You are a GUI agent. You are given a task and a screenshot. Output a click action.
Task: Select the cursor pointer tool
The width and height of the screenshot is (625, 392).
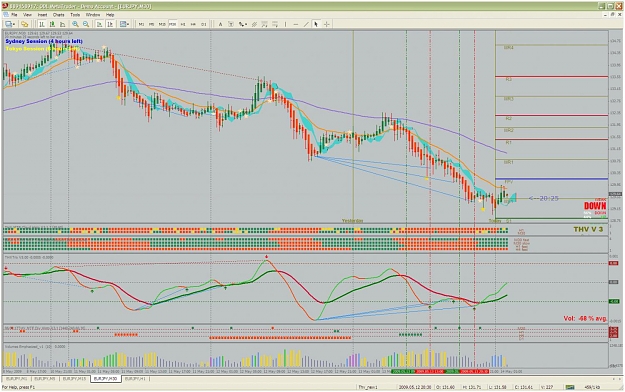click(x=316, y=24)
